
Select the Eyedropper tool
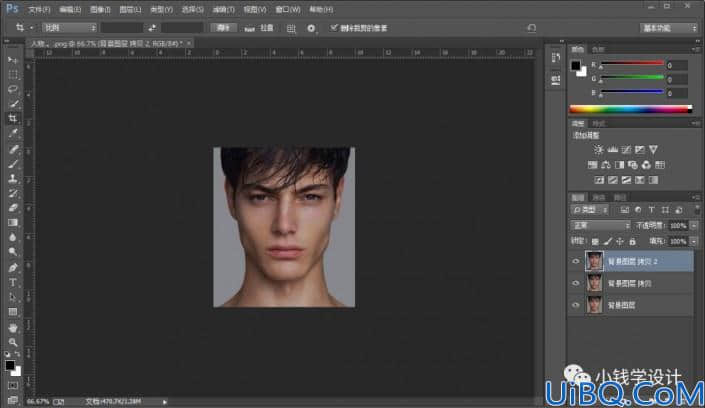[x=13, y=133]
